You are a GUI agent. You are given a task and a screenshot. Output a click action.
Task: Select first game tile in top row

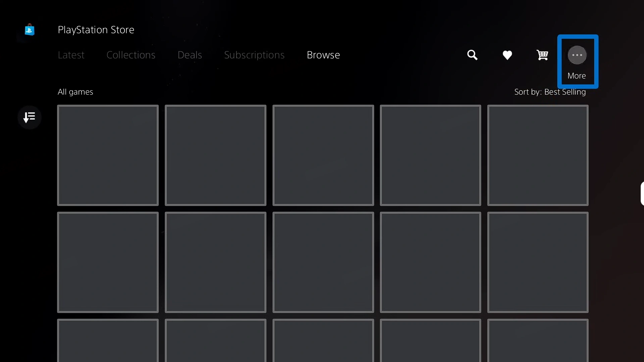(x=108, y=155)
